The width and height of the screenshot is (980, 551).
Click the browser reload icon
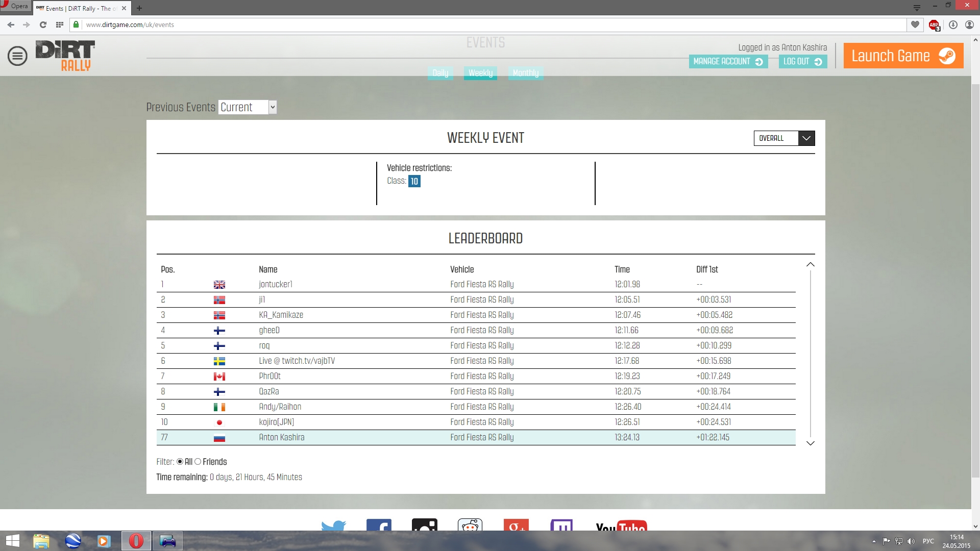(43, 24)
